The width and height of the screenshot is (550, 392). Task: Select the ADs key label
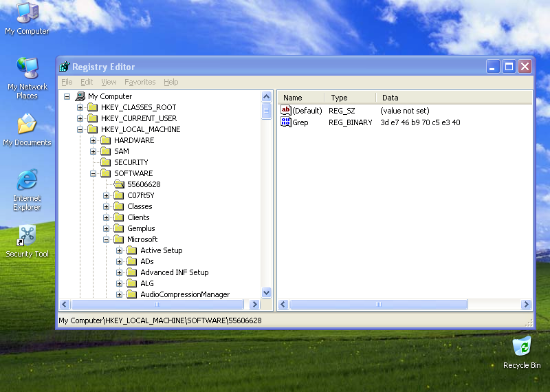click(x=147, y=261)
